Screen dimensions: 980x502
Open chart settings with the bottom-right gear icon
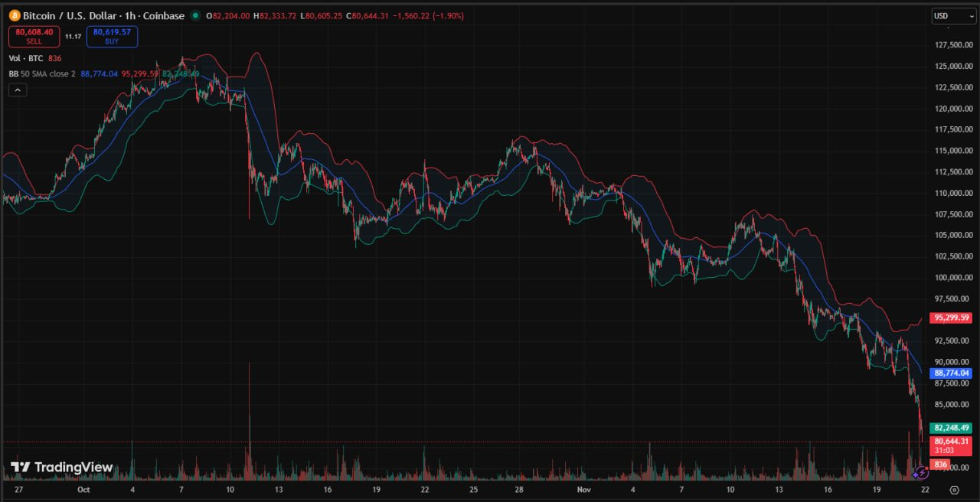954,488
